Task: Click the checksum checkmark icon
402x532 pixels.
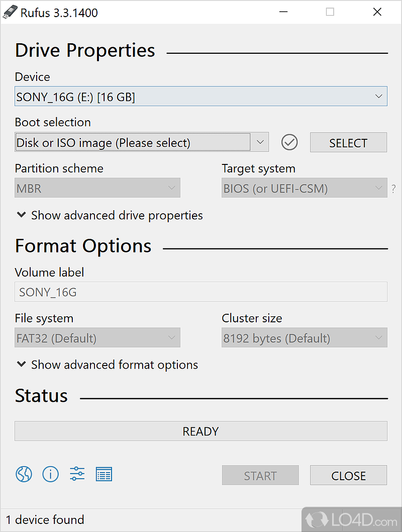Action: coord(289,142)
